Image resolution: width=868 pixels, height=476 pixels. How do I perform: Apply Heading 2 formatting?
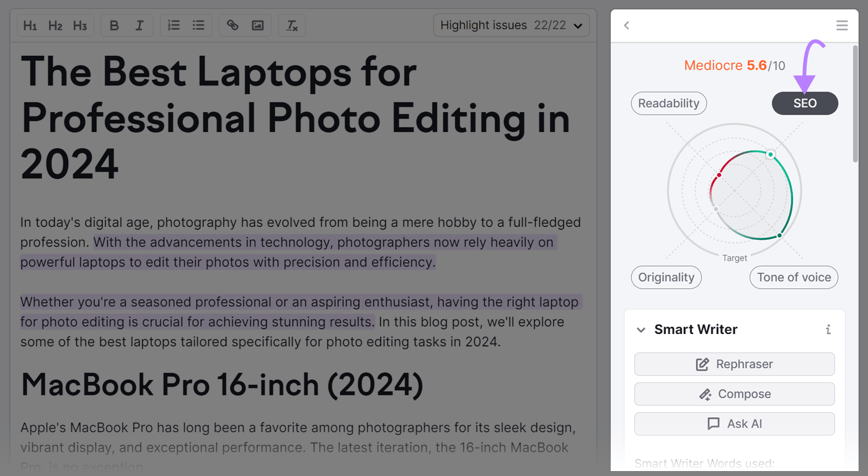click(x=55, y=25)
